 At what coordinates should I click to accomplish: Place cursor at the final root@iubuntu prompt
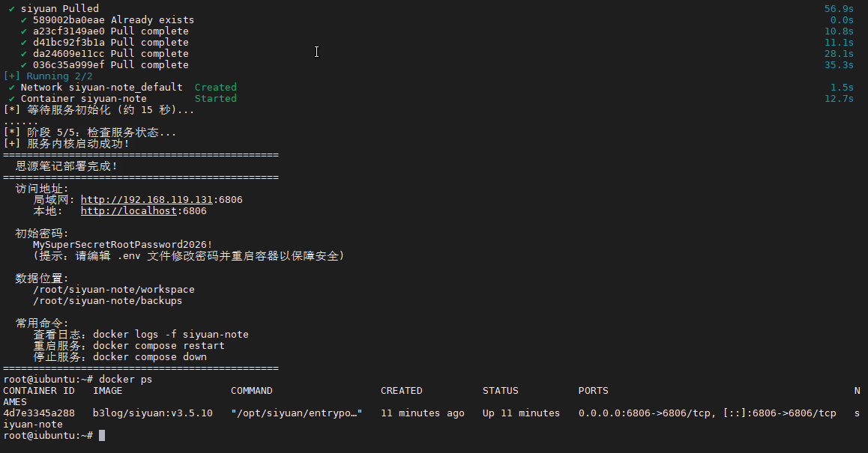point(102,435)
